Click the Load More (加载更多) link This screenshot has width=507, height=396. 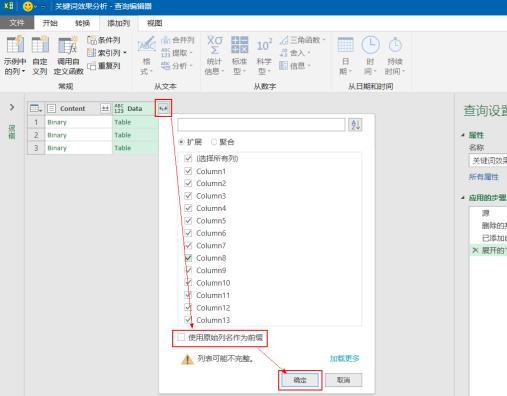coord(345,358)
